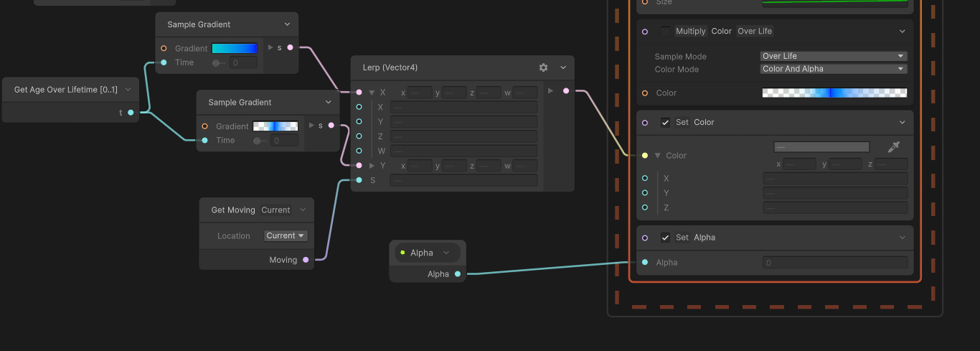Viewport: 980px width, 351px height.
Task: Open the cyan-to-blue gradient swatch editor
Action: point(234,48)
